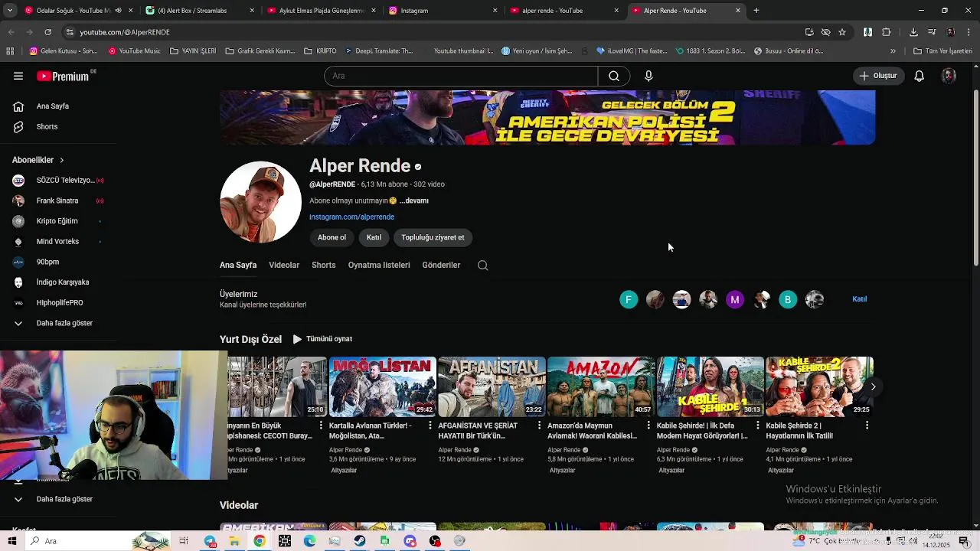Select the channel Ana Sayfa tab
The image size is (980, 551).
tap(238, 265)
